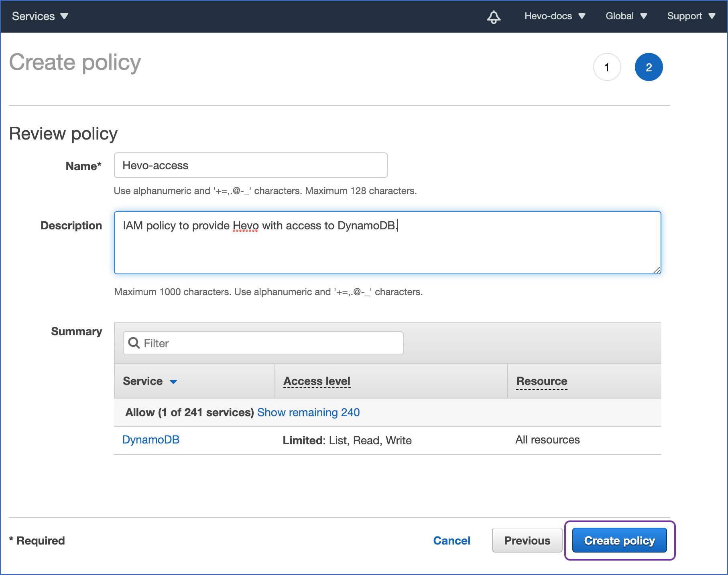
Task: Show remaining 240 services
Action: (308, 412)
